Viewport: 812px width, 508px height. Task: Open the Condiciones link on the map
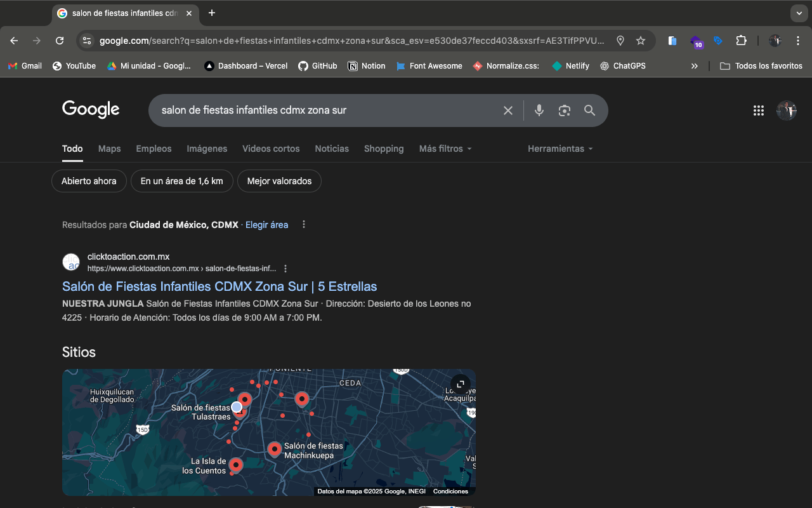tap(450, 491)
